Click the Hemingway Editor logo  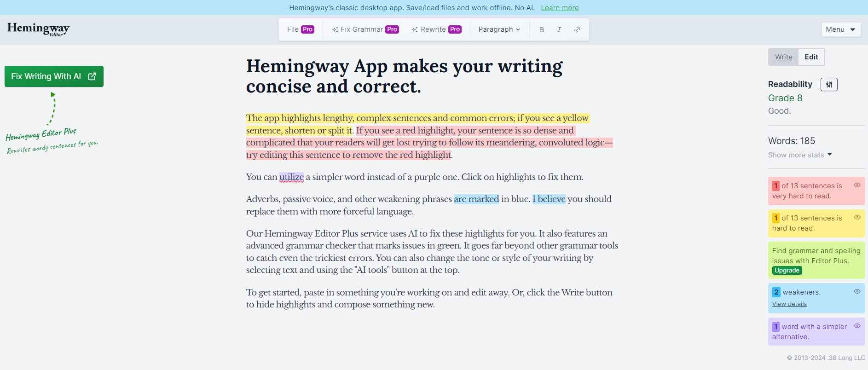click(38, 29)
